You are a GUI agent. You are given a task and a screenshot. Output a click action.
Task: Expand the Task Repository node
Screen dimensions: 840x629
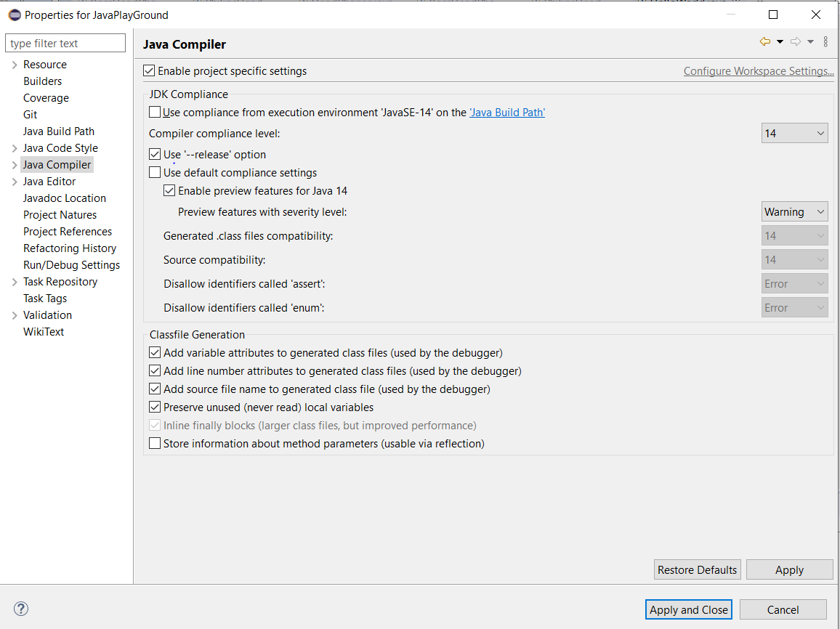click(15, 282)
